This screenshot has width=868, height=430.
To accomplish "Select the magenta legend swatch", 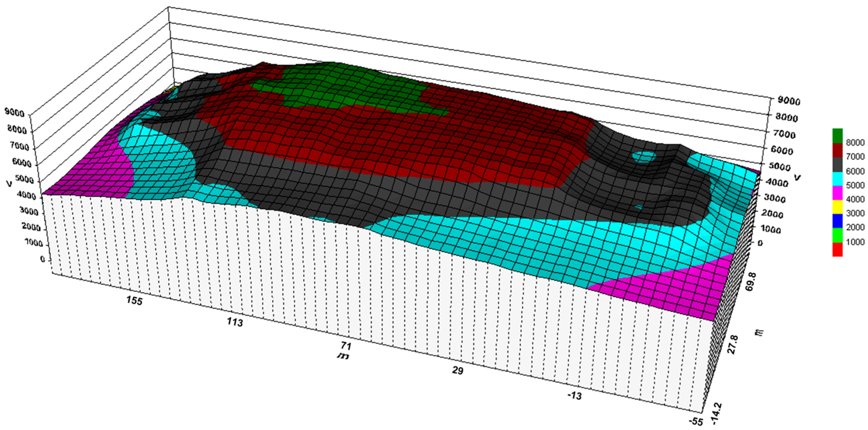I will tap(837, 193).
